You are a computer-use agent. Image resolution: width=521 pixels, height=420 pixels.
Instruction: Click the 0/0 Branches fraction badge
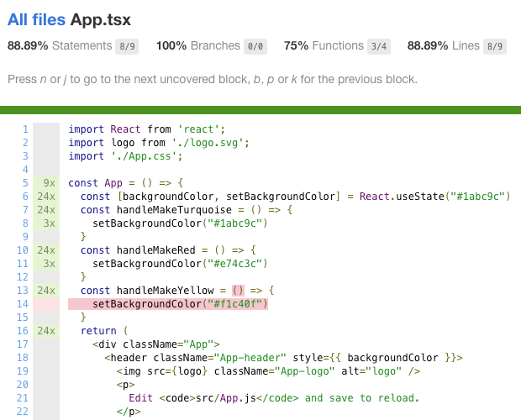[x=255, y=46]
